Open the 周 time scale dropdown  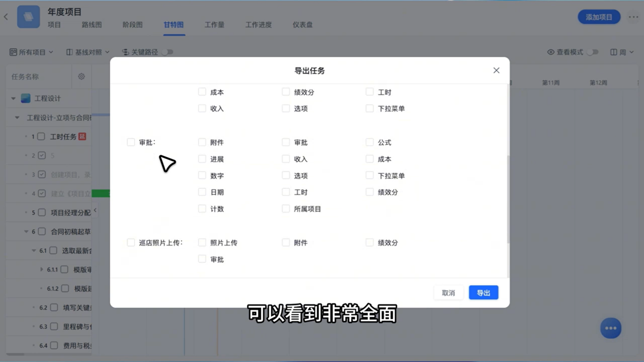tap(622, 52)
